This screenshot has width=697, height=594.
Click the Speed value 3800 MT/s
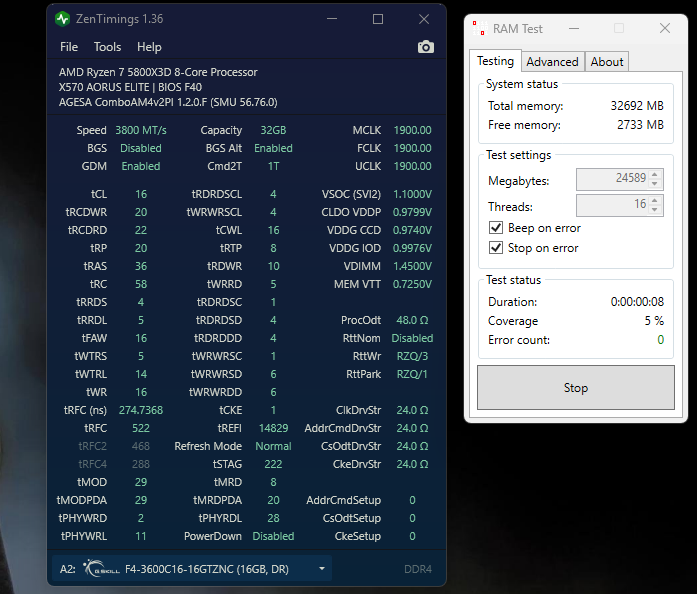[x=141, y=130]
